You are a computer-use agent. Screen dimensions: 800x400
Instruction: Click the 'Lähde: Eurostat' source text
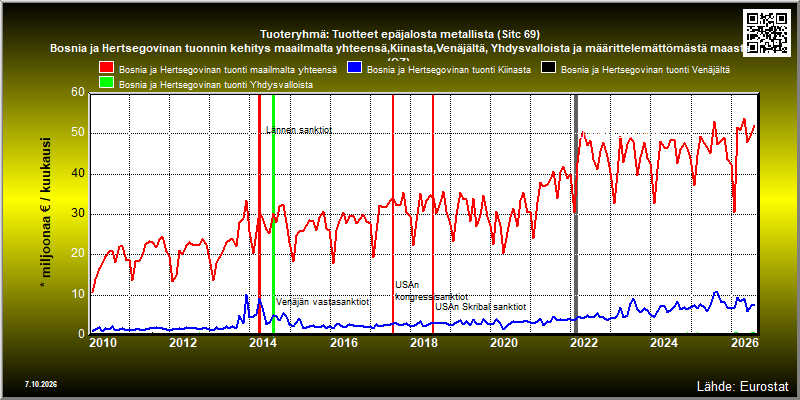click(x=743, y=385)
